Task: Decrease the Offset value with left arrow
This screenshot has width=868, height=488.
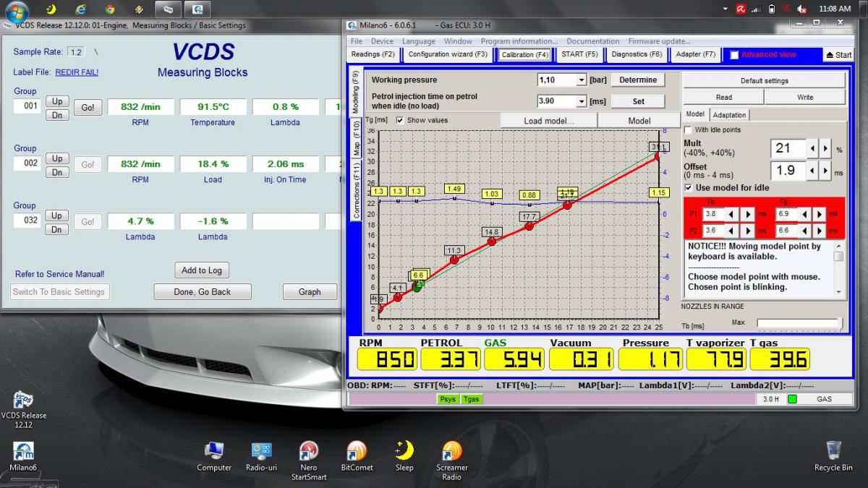Action: point(814,171)
